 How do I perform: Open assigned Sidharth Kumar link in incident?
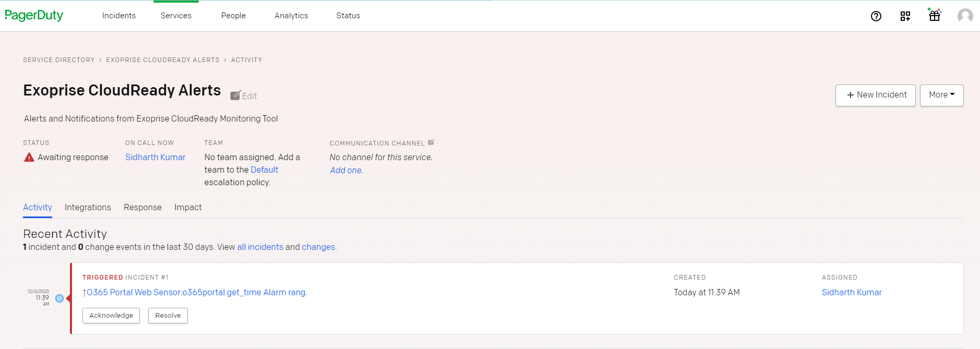pyautogui.click(x=852, y=292)
